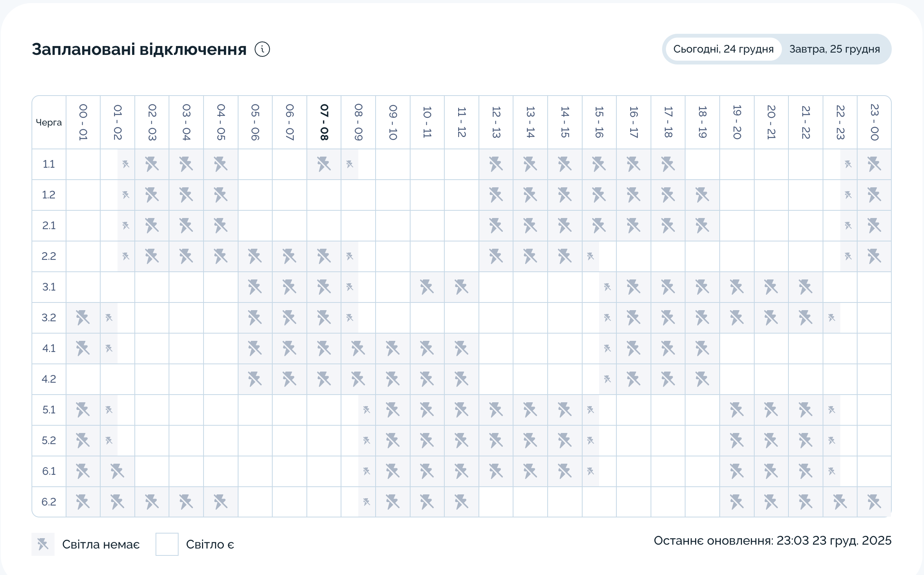
Task: Click the outage icon for queue 3.1 at 10-11
Action: [x=427, y=287]
